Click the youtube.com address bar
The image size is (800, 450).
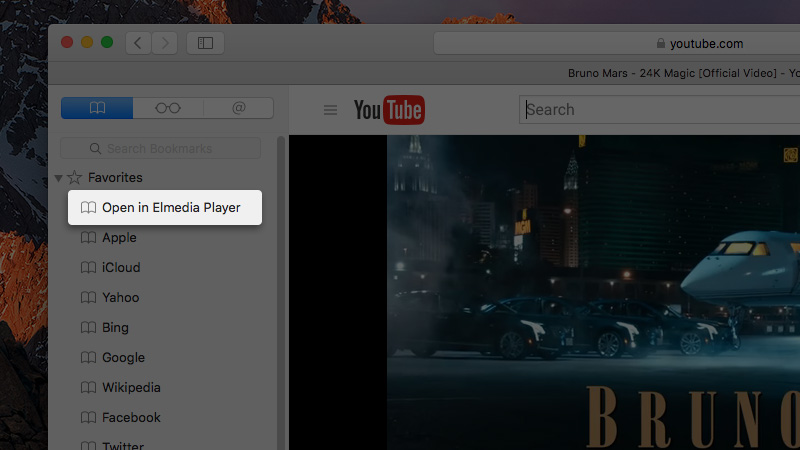tap(617, 43)
